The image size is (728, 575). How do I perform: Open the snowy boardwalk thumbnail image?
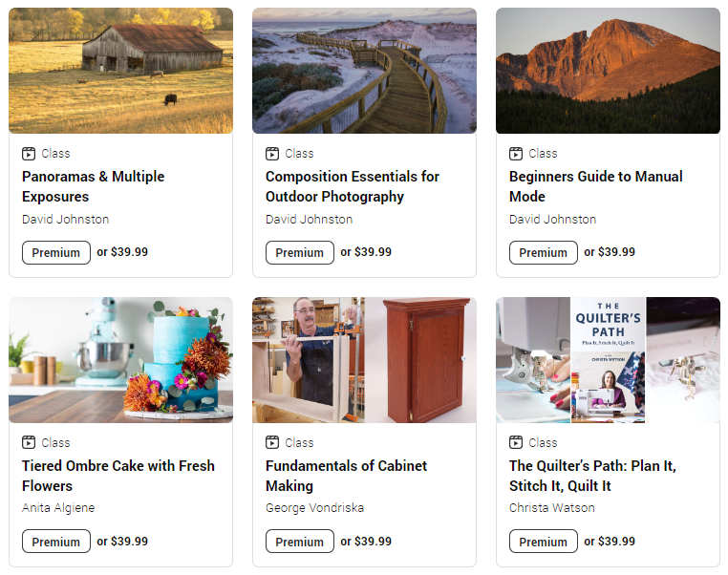coord(364,71)
